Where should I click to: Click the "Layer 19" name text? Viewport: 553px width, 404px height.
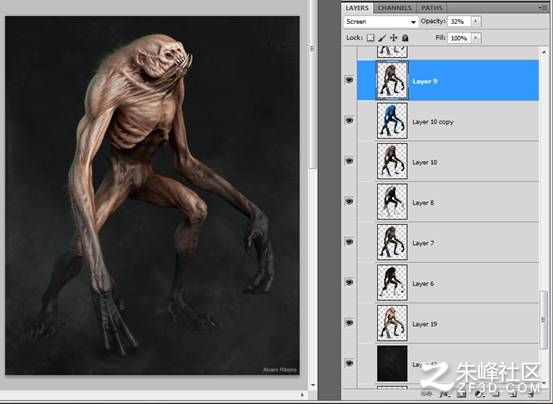pos(425,324)
